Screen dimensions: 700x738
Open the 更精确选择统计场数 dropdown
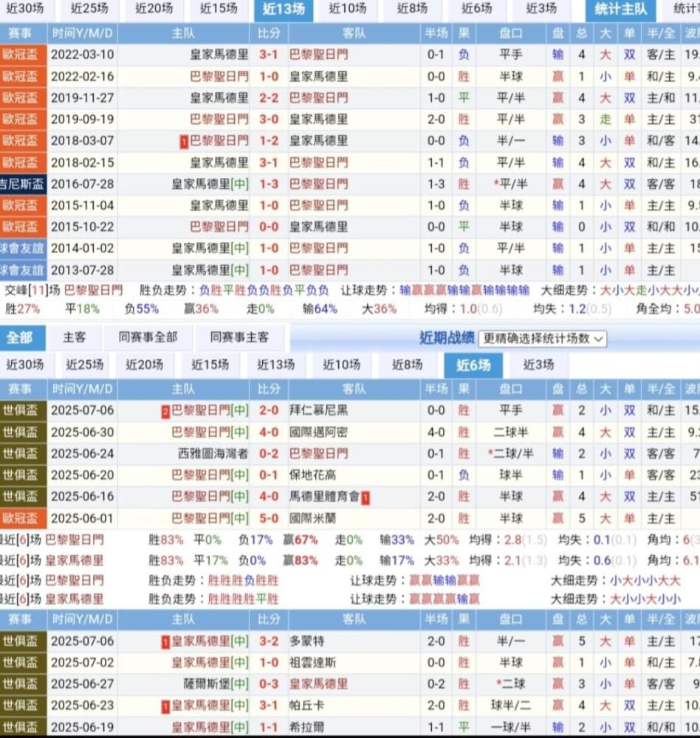[x=543, y=339]
